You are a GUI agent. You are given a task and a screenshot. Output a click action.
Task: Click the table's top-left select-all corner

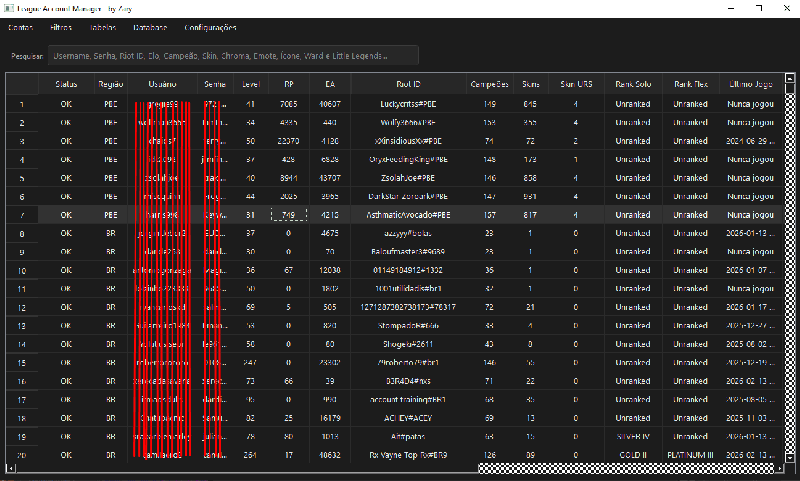(22, 85)
